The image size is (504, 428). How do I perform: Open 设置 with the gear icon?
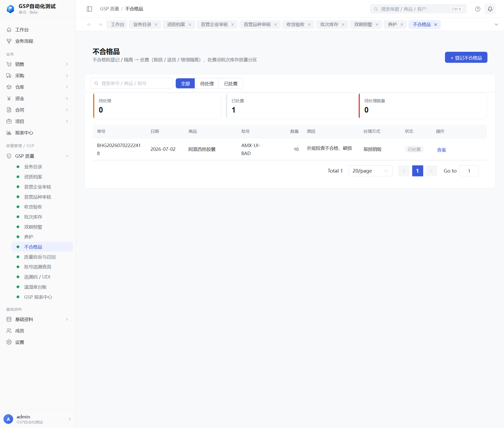[x=38, y=342]
